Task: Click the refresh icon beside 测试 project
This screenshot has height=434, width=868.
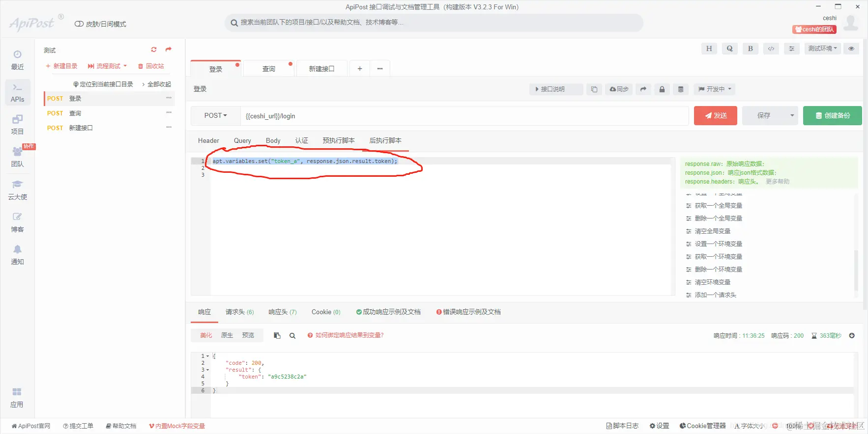Action: click(x=154, y=50)
